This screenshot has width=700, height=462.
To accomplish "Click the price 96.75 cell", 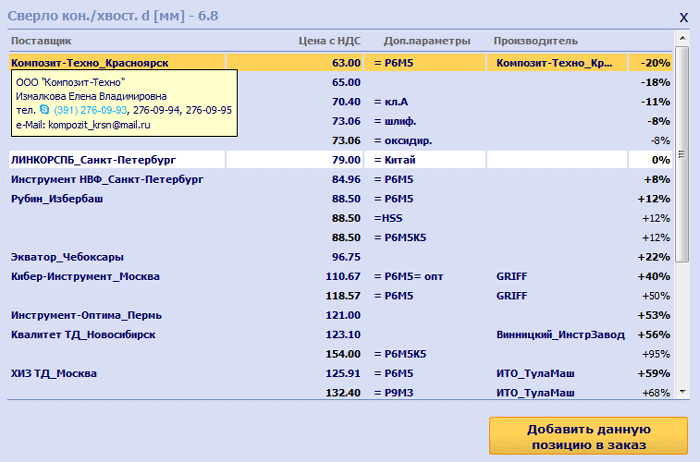I will [346, 257].
